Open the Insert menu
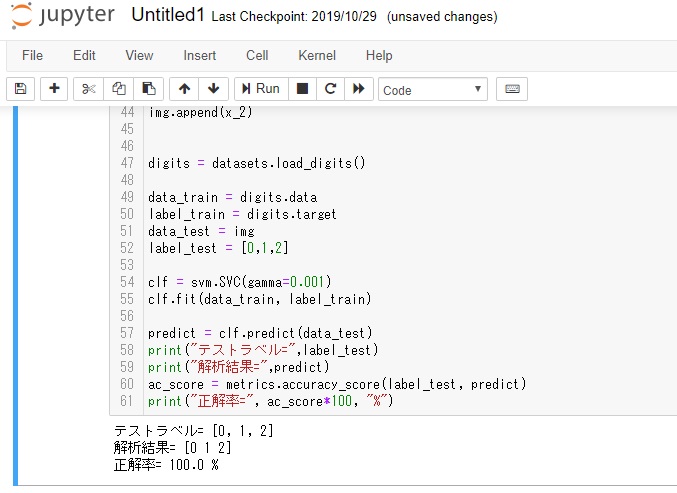 pos(199,56)
